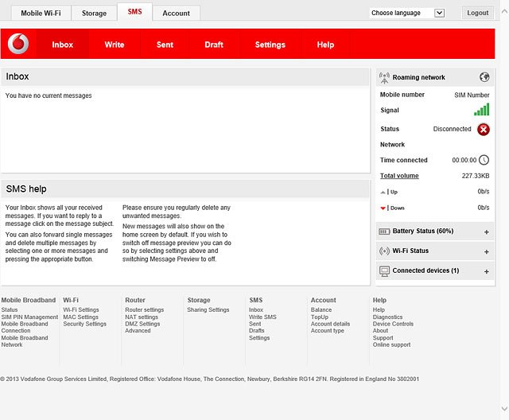Click the red disconnected status icon

pos(484,130)
